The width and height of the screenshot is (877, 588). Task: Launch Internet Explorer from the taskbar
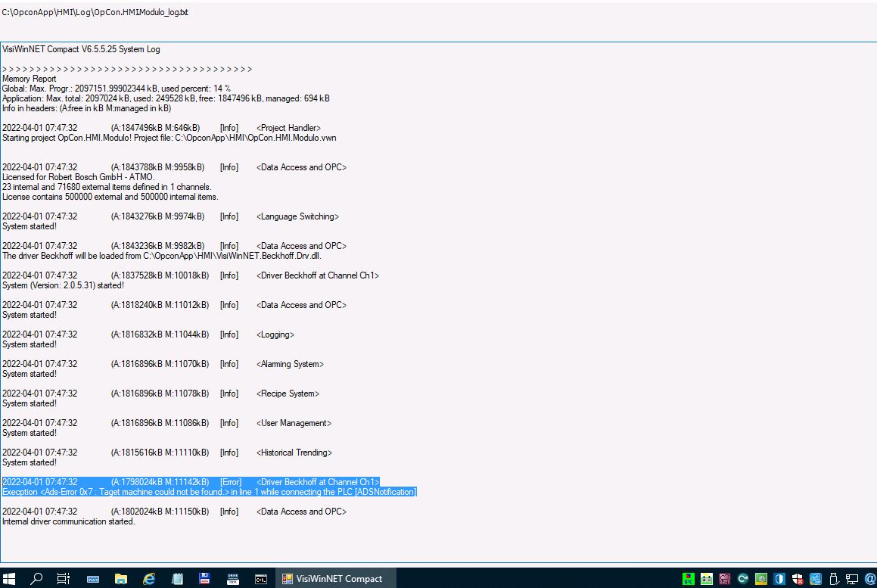149,579
